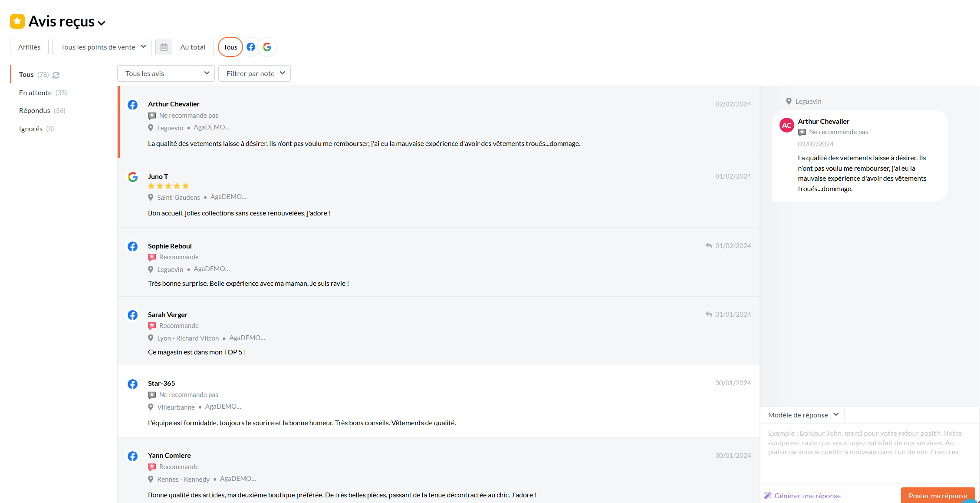
Task: Focus the reply text area
Action: point(869,453)
